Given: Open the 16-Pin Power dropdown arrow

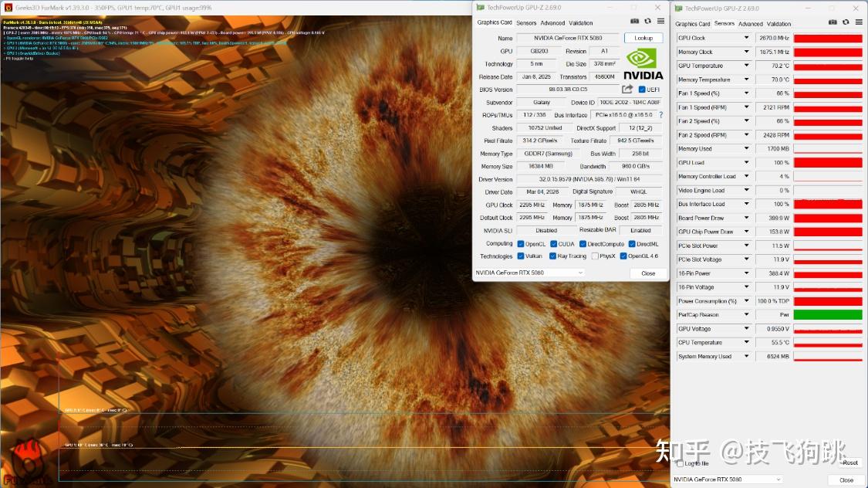Looking at the screenshot, I should (746, 273).
